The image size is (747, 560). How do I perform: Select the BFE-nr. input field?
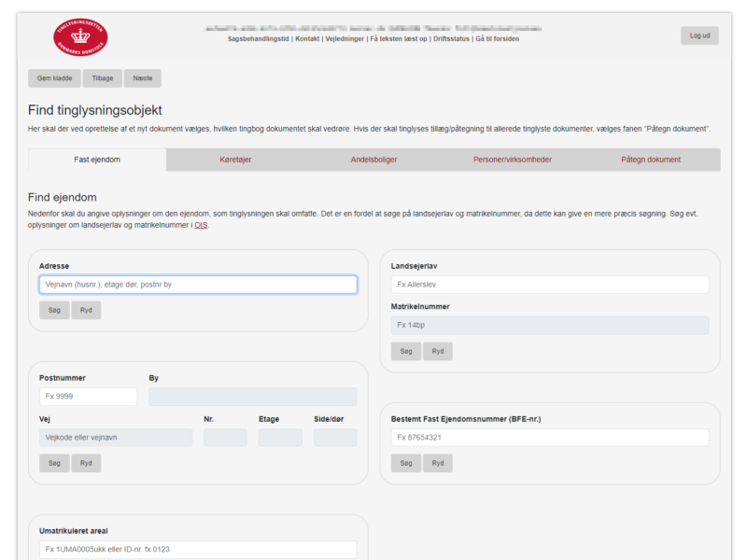point(549,437)
